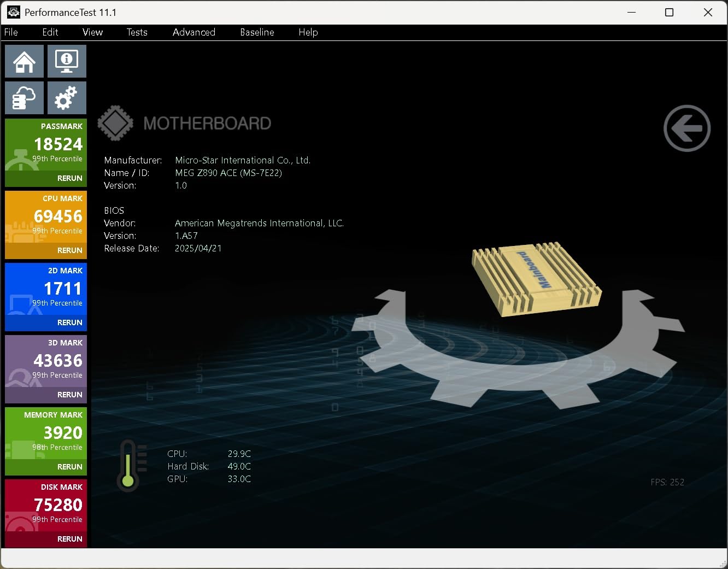
Task: Click the MOTHERBOARD heading text
Action: pyautogui.click(x=207, y=124)
